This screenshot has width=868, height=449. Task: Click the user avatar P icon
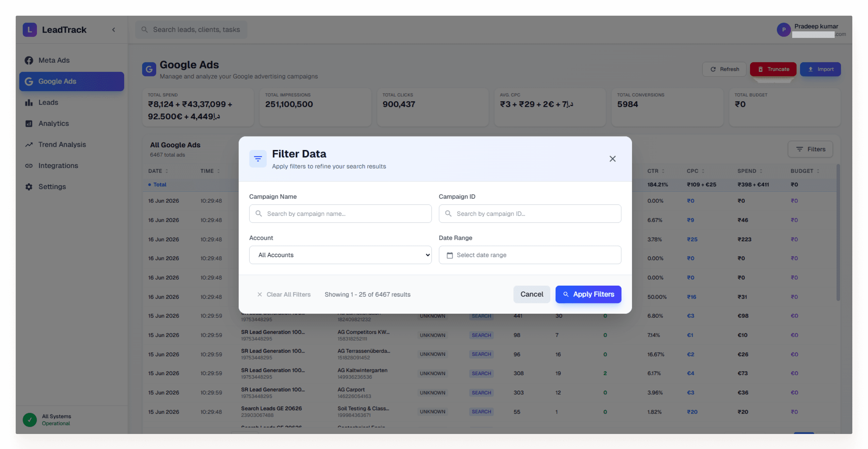click(783, 30)
